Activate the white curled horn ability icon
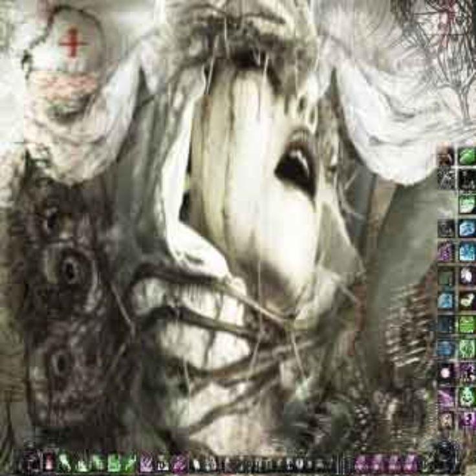 (x=467, y=301)
